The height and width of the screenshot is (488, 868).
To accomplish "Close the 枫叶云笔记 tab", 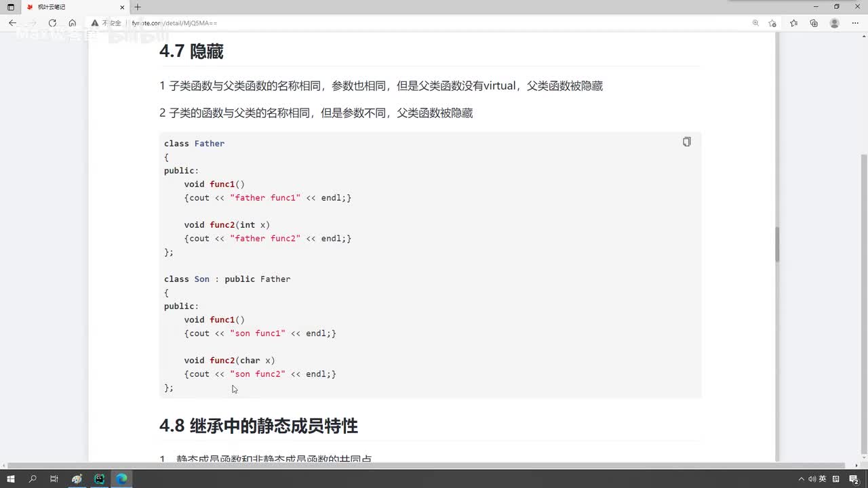I will pos(123,7).
